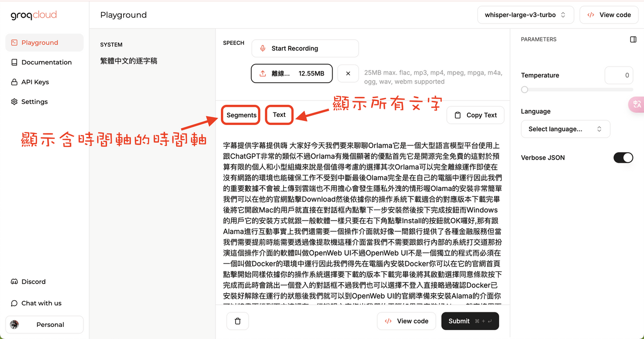Collapse the Parameters panel icon

pyautogui.click(x=633, y=39)
